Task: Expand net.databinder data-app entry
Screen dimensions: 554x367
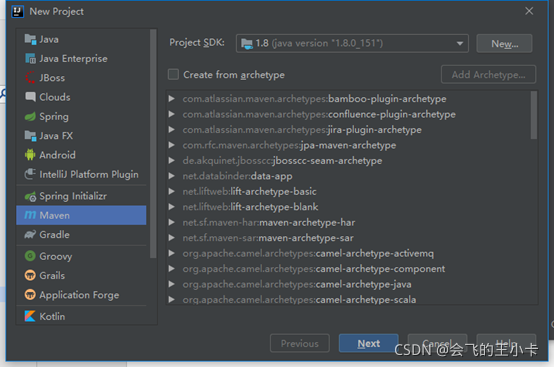Action: point(172,176)
